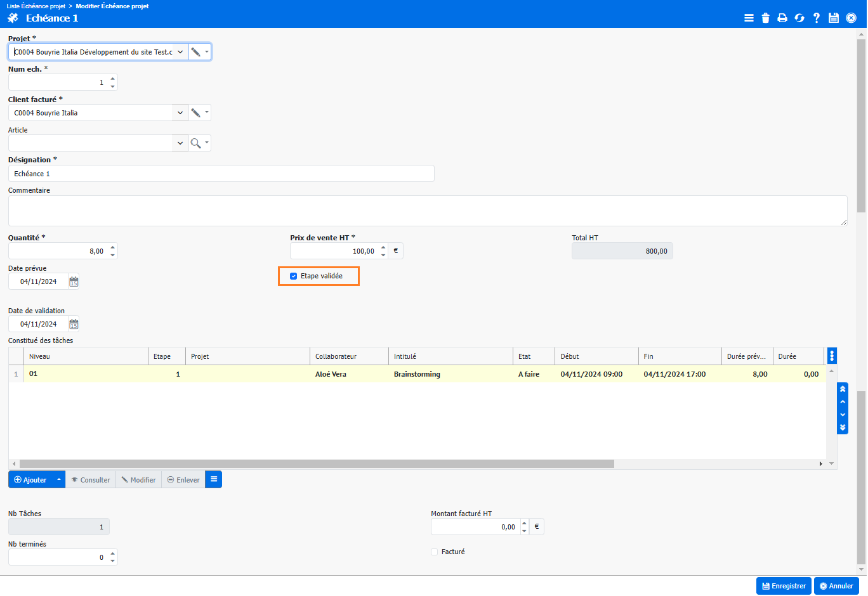Click the Commentaire text area
The height and width of the screenshot is (596, 868).
[427, 211]
